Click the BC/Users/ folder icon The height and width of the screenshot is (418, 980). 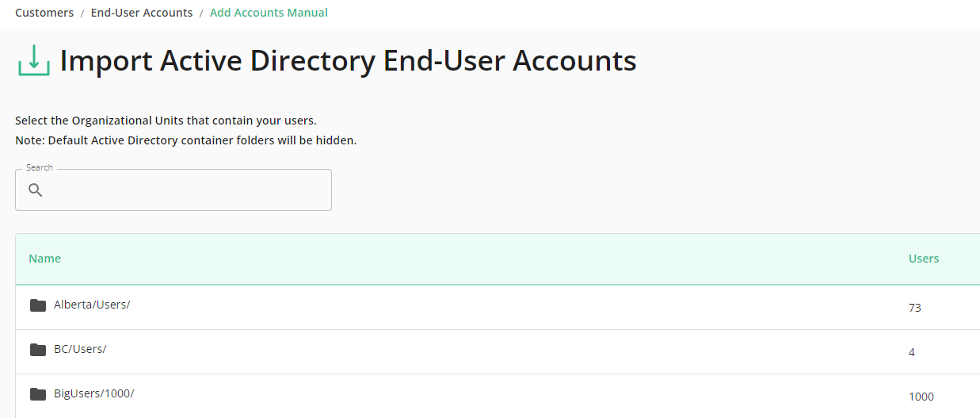(x=38, y=350)
